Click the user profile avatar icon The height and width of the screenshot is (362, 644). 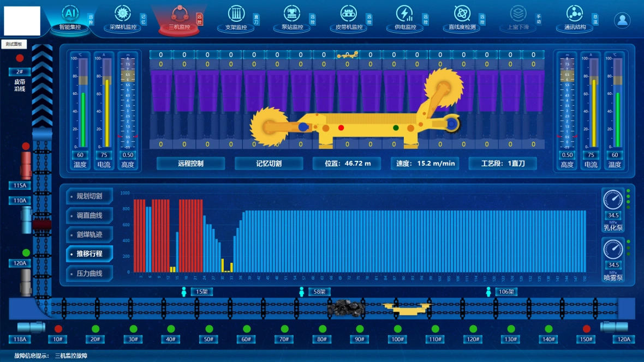[622, 20]
